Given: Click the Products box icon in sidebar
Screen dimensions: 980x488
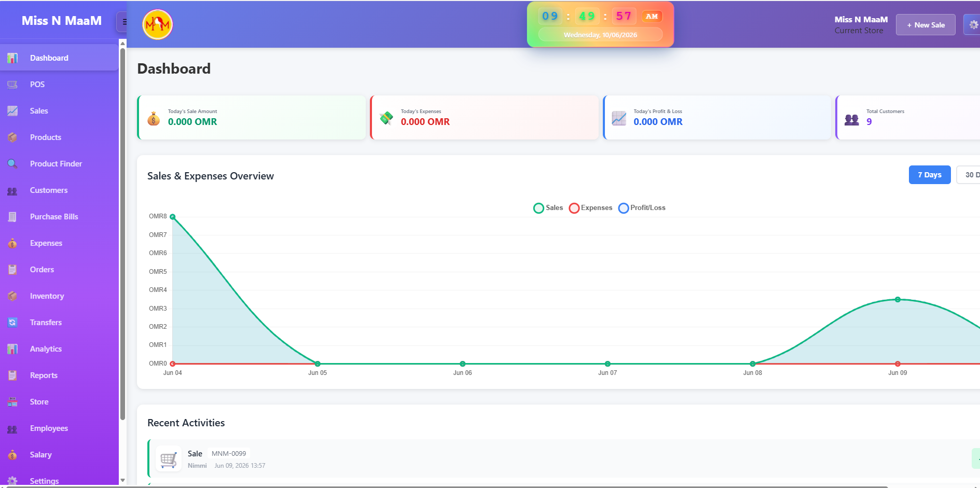Looking at the screenshot, I should coord(12,137).
